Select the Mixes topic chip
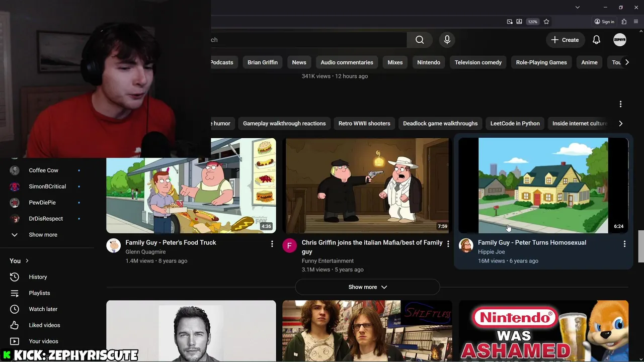 tap(395, 62)
